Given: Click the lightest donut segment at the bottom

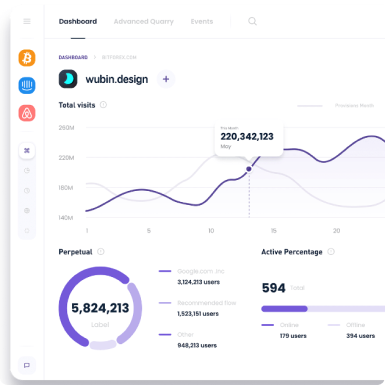Looking at the screenshot, I should [x=103, y=345].
